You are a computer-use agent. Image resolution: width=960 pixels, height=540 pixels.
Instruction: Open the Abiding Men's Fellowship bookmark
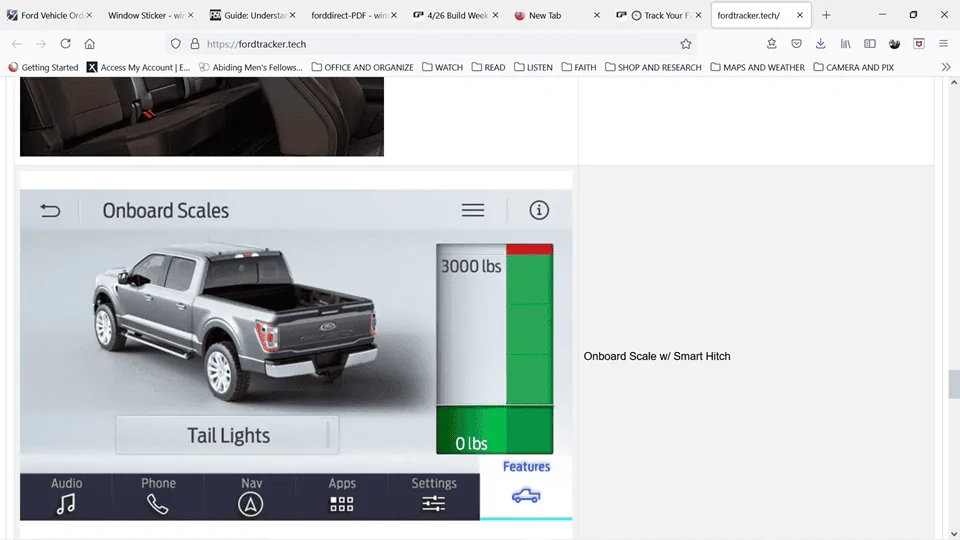[x=251, y=67]
